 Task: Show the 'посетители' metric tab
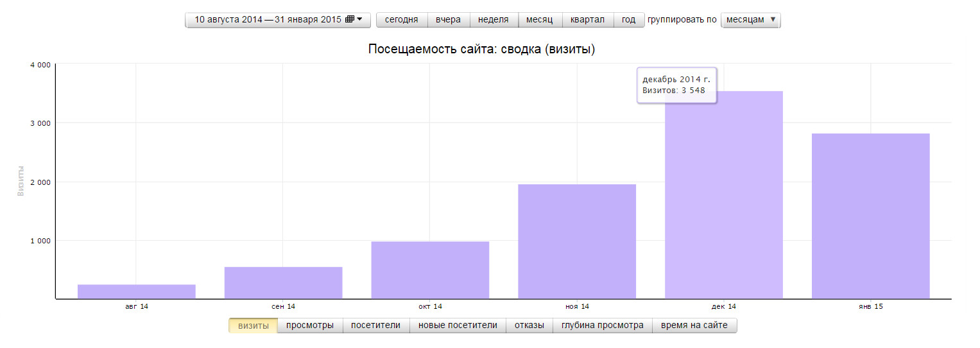375,326
